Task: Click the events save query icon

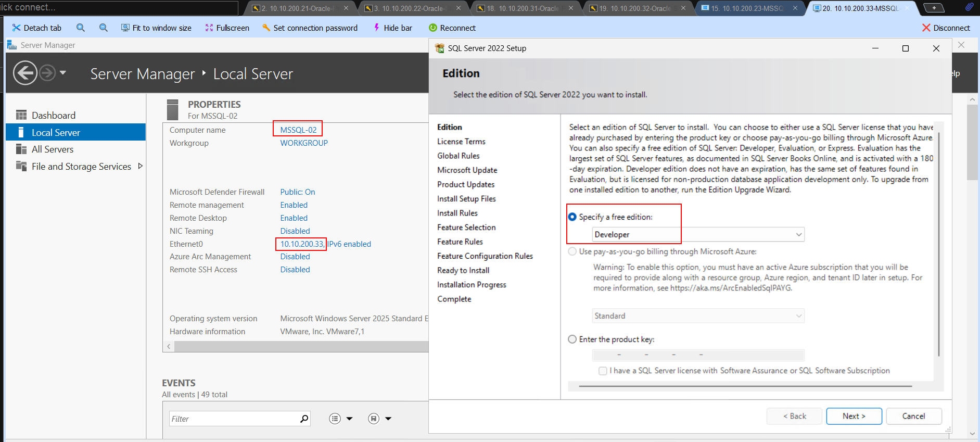Action: (374, 419)
